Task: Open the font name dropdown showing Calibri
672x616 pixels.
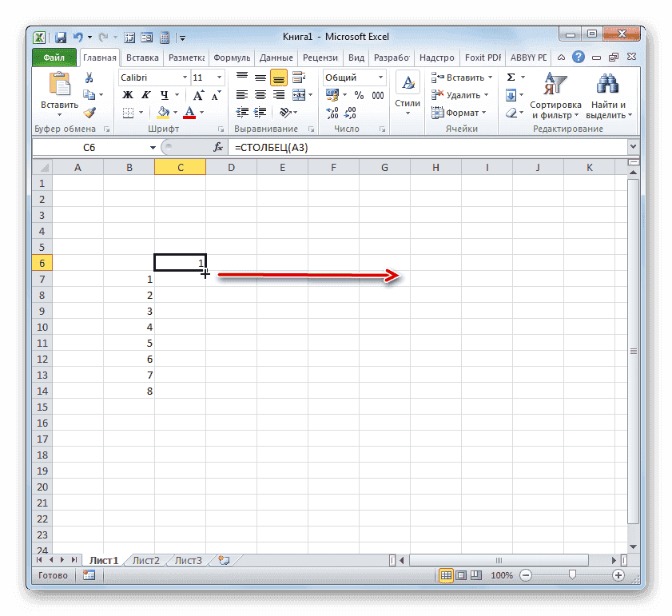Action: click(x=185, y=77)
